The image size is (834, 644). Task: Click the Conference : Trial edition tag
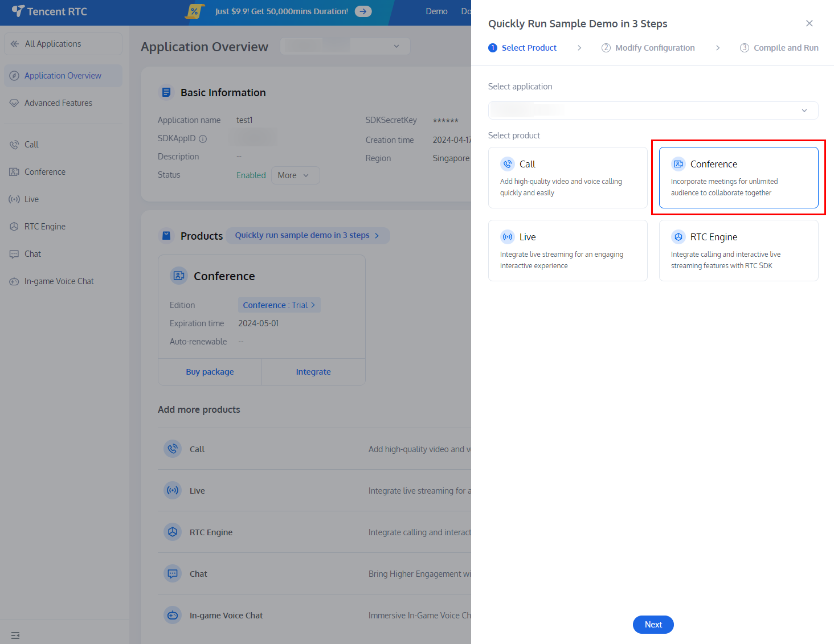(x=279, y=305)
